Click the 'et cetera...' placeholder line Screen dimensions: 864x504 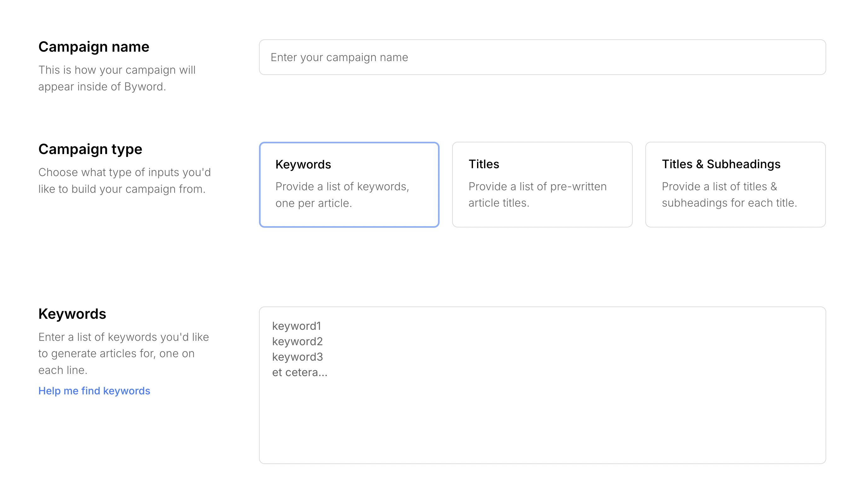(x=299, y=372)
